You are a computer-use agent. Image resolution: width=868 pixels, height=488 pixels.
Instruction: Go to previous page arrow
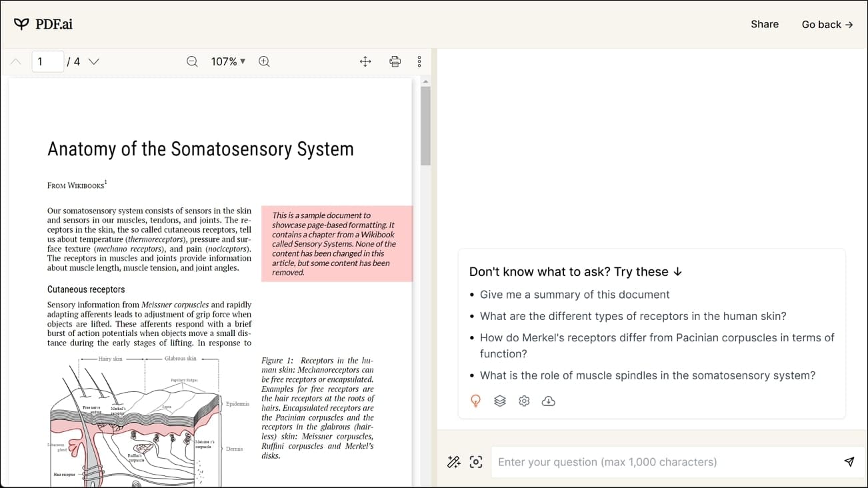(16, 61)
